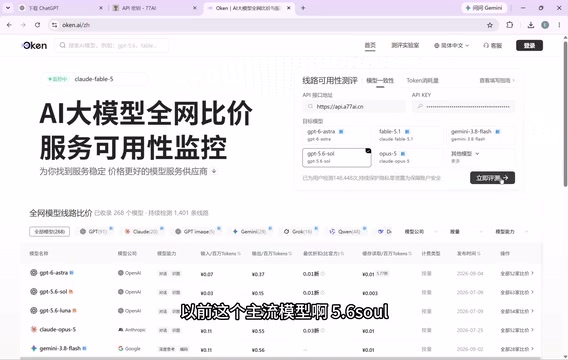Select the 全部模型(268) filter
This screenshot has height=360, width=568.
click(x=49, y=232)
